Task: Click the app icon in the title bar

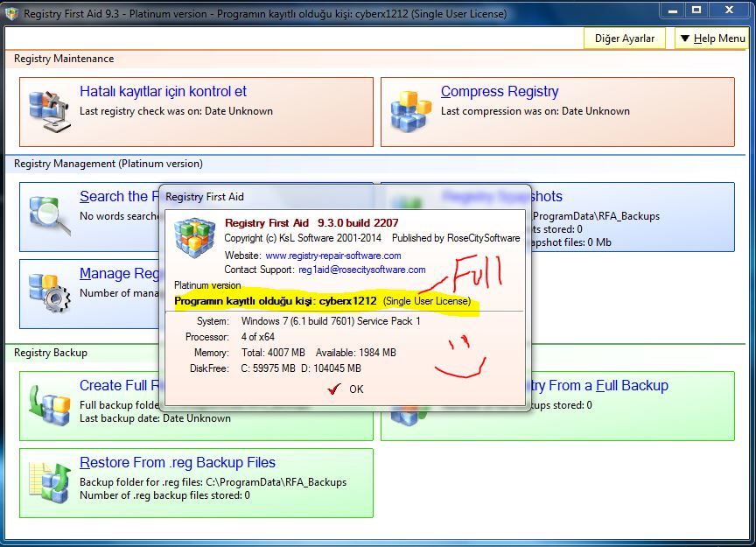Action: click(12, 13)
